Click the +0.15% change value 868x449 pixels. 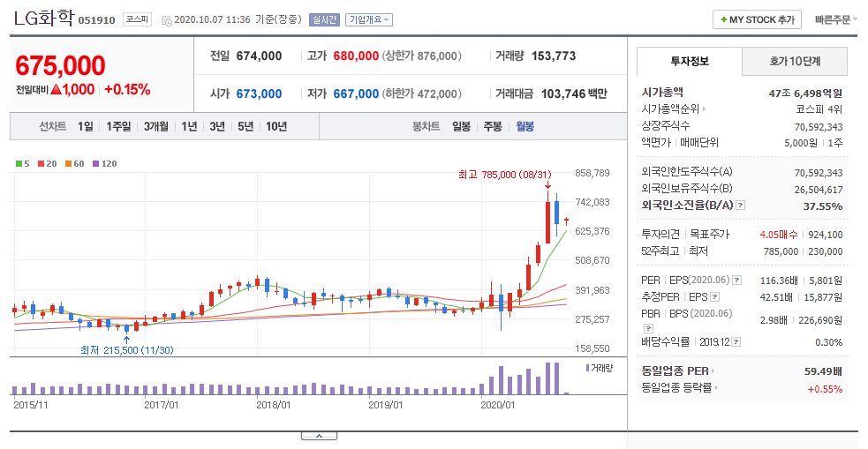tap(127, 90)
